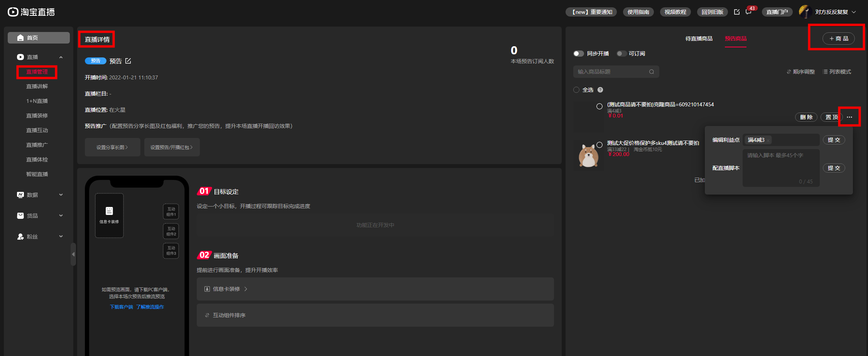
Task: Click the home icon in sidebar
Action: (x=20, y=38)
